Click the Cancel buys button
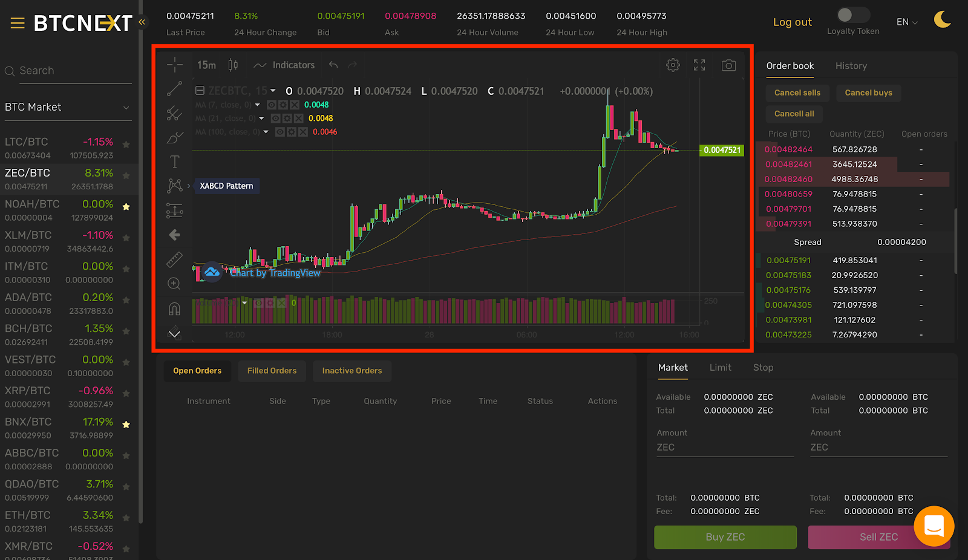This screenshot has width=968, height=560. [x=868, y=93]
